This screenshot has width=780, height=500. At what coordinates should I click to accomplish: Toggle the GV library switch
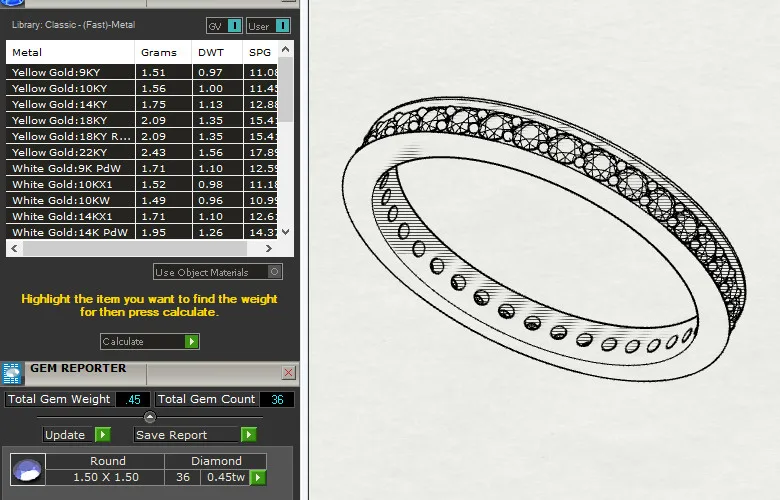pos(234,26)
